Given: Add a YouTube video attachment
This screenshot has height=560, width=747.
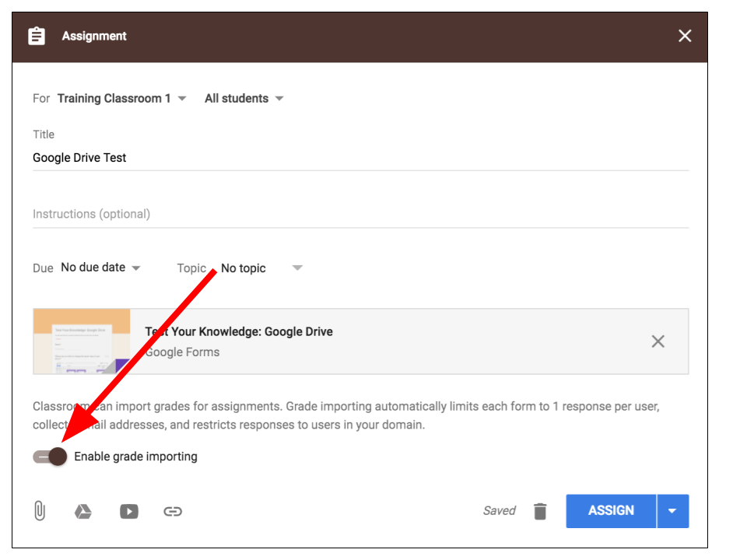Looking at the screenshot, I should tap(129, 511).
